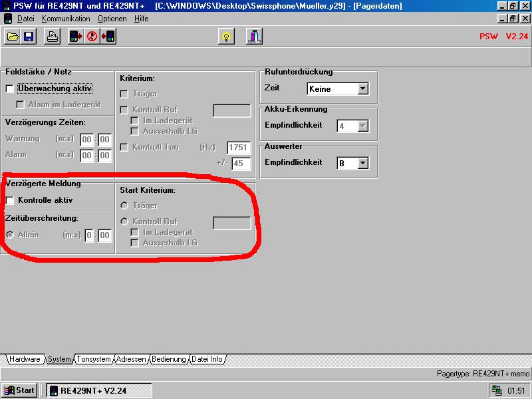
Task: Open the Rufunterdrückung Zeit dropdown
Action: pos(362,88)
